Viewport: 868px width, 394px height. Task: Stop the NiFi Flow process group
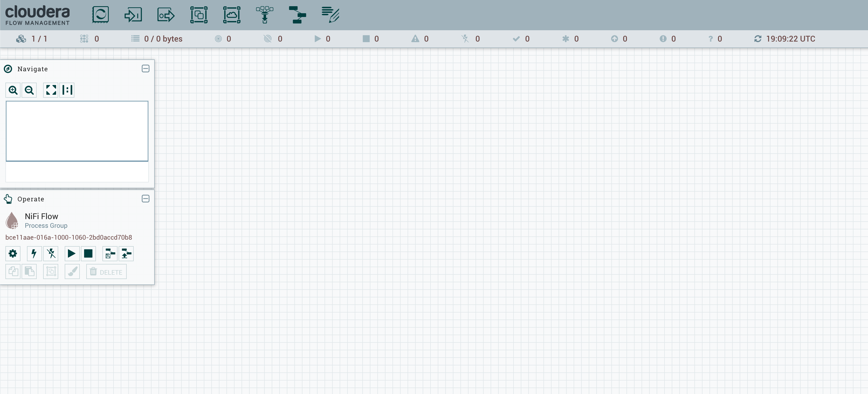pyautogui.click(x=88, y=253)
